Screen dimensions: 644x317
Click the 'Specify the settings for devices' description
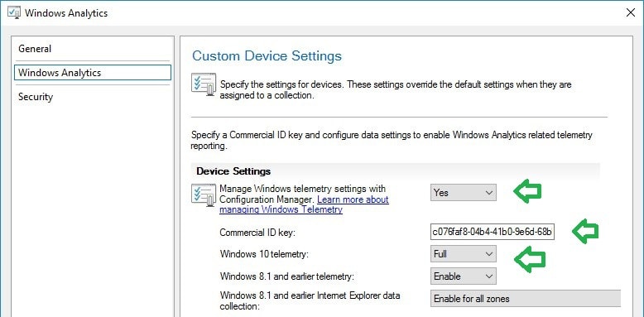[396, 90]
